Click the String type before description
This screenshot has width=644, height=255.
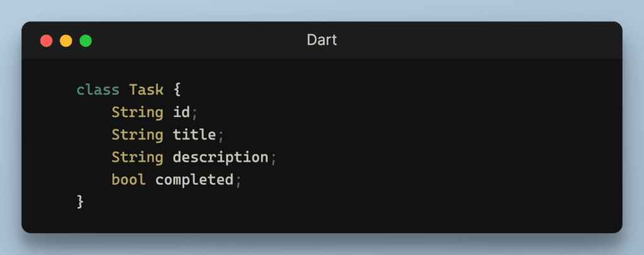pos(138,157)
